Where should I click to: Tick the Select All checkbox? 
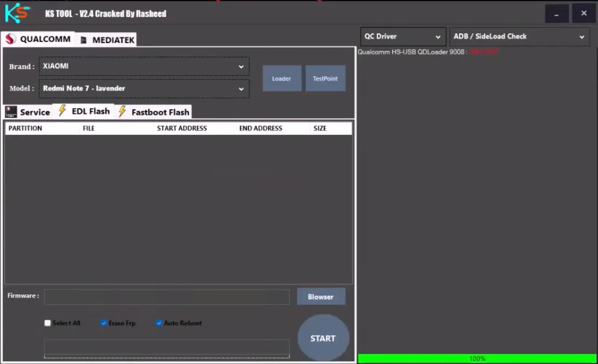(48, 323)
